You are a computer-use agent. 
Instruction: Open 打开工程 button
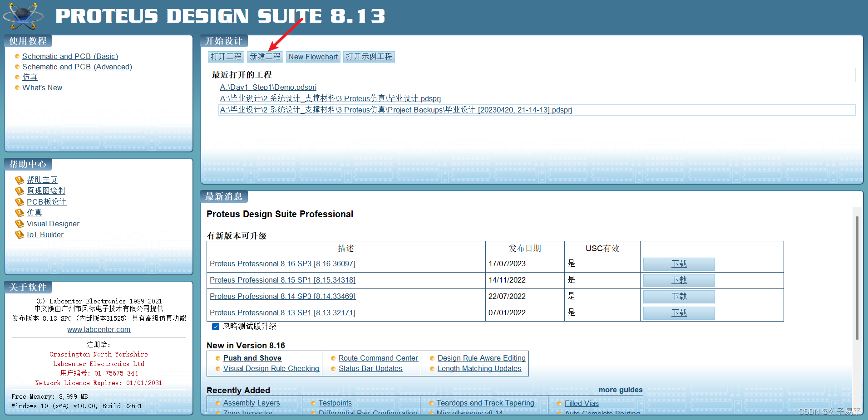pos(226,57)
